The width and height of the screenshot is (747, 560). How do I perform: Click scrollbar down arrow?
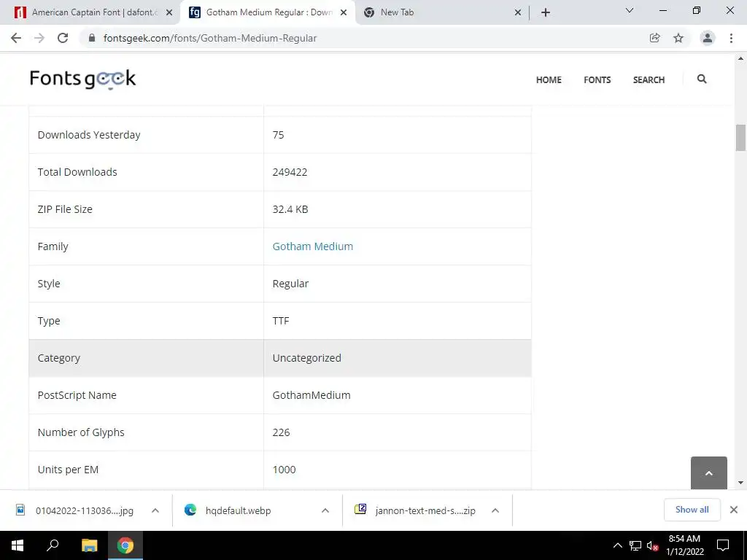[741, 483]
